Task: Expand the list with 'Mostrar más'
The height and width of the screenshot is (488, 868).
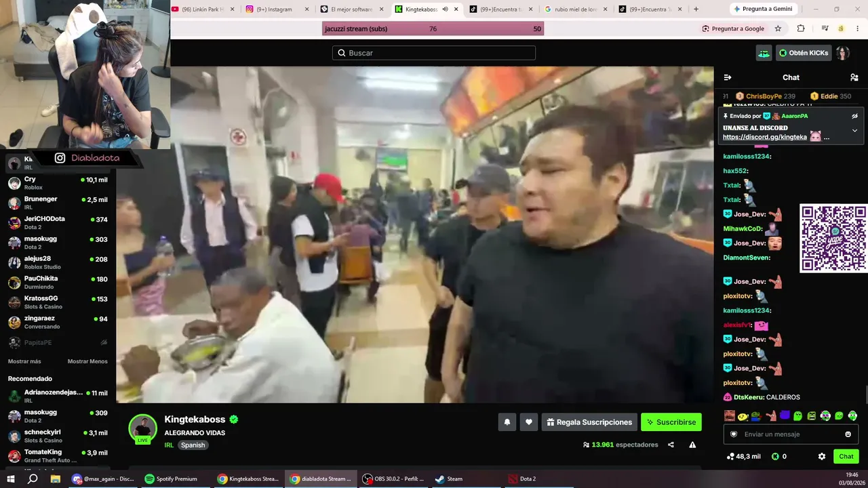Action: coord(24,361)
